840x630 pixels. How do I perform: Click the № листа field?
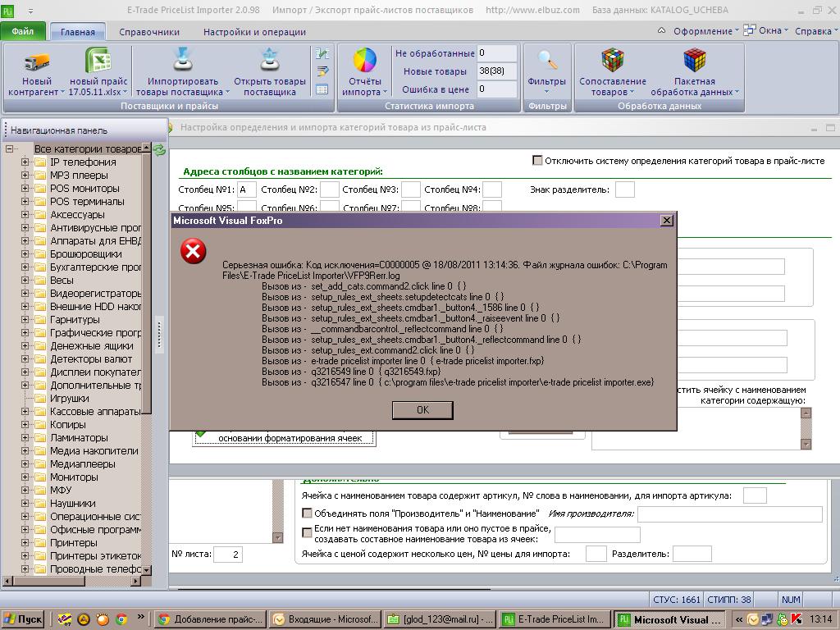[228, 554]
